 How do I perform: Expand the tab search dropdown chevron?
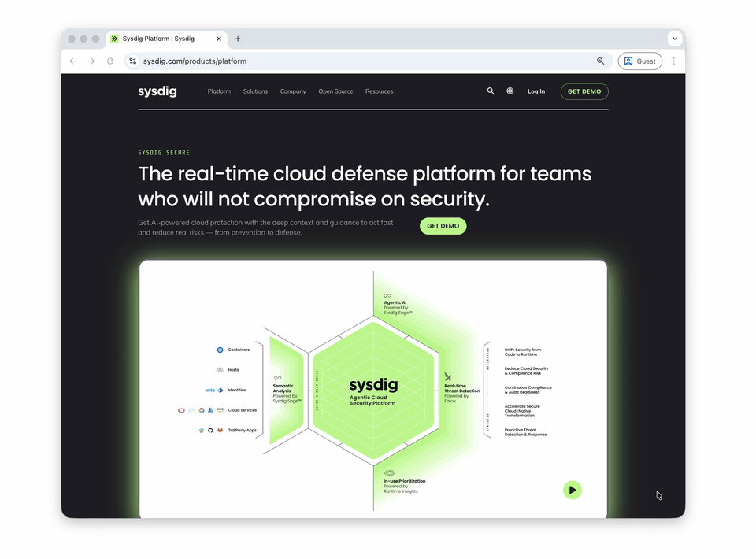click(675, 39)
